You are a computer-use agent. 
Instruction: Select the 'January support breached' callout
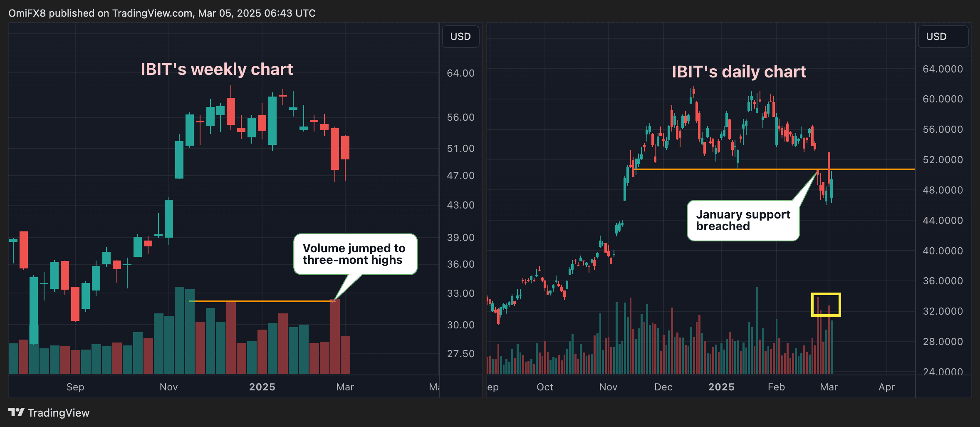pos(743,221)
